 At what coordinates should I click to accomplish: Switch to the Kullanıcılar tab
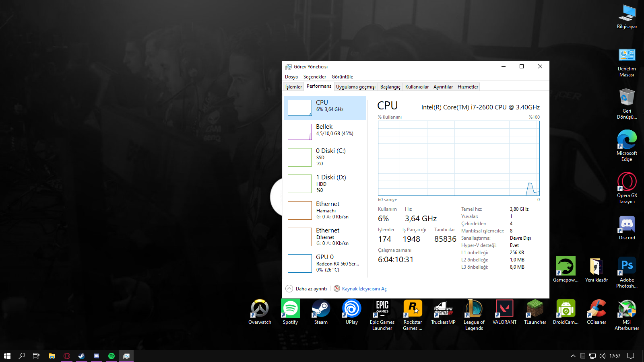point(417,87)
